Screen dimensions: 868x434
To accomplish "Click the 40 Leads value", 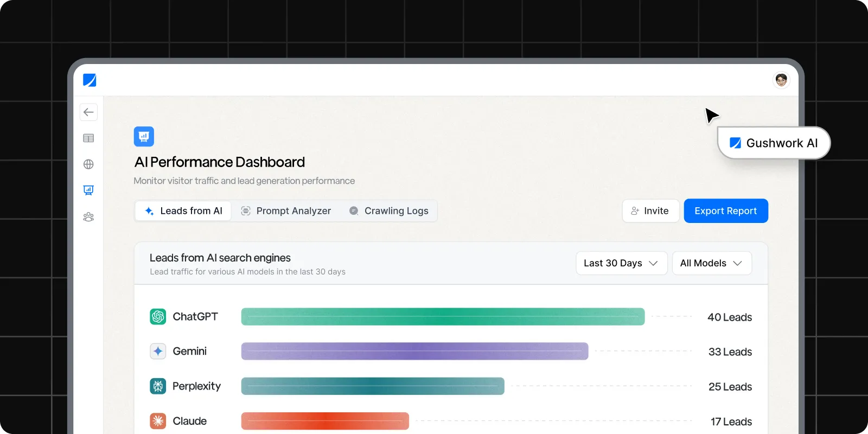I will point(730,317).
